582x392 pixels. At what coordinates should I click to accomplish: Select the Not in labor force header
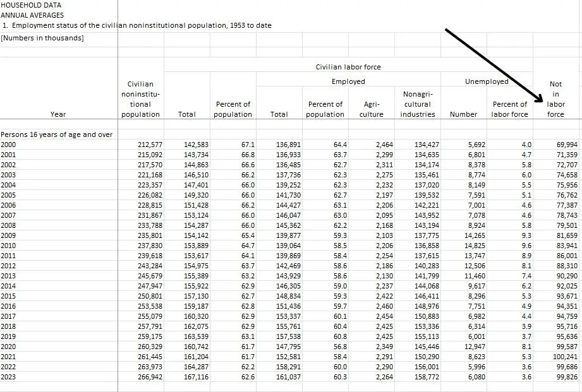pos(555,99)
